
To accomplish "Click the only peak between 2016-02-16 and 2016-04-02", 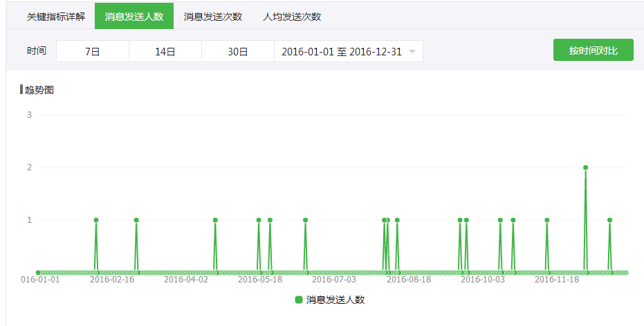I will [136, 220].
